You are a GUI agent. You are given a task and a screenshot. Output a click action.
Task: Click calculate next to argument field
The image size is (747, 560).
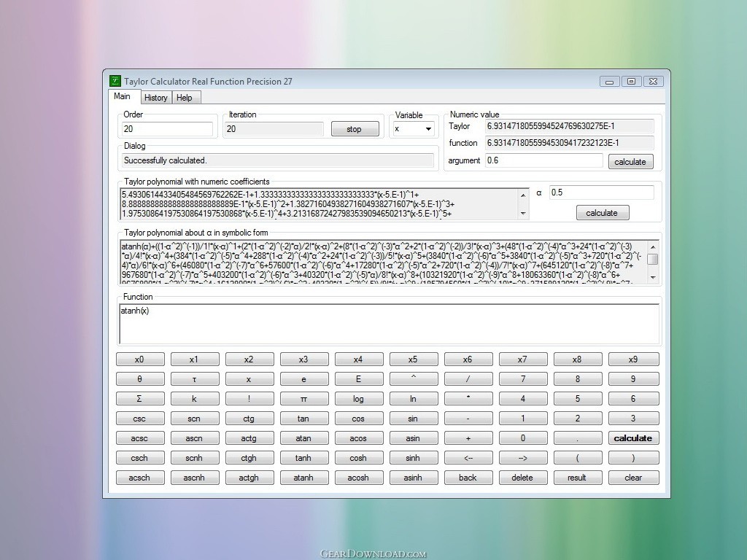point(630,162)
